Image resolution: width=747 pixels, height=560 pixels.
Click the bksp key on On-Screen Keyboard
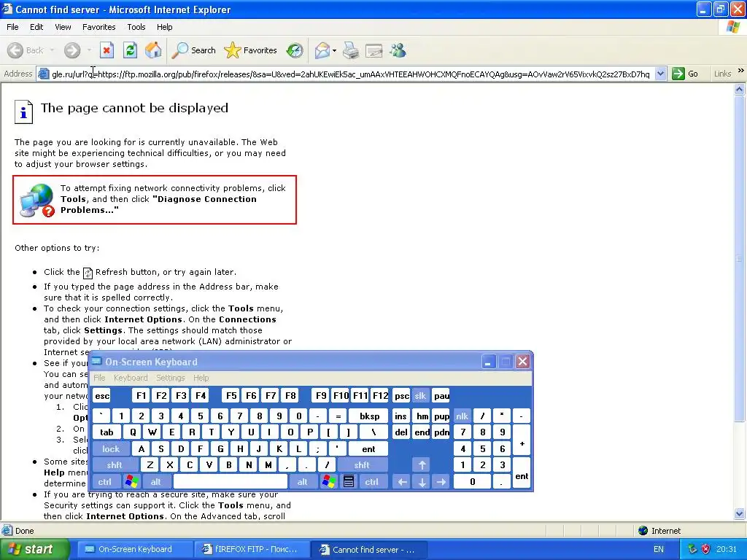point(370,416)
